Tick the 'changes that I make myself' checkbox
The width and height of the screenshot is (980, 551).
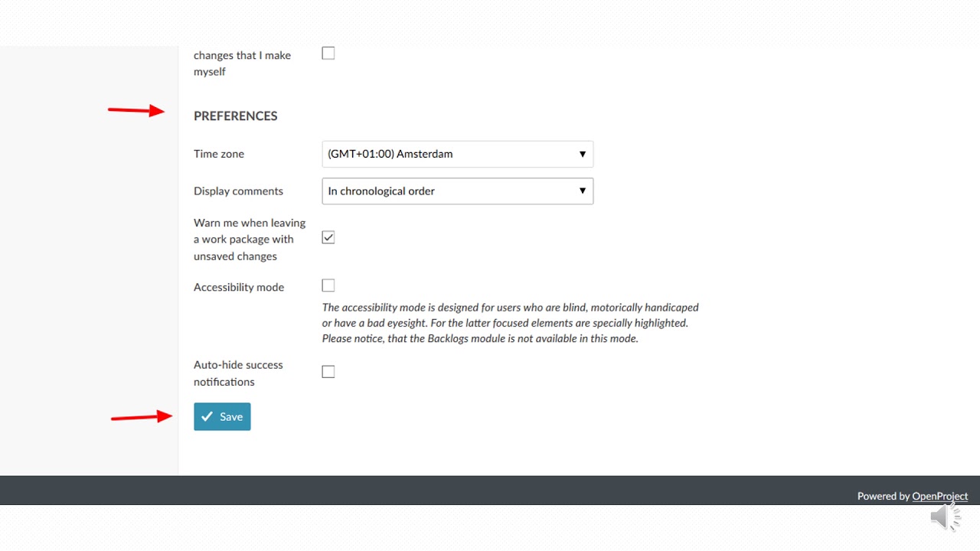[328, 54]
